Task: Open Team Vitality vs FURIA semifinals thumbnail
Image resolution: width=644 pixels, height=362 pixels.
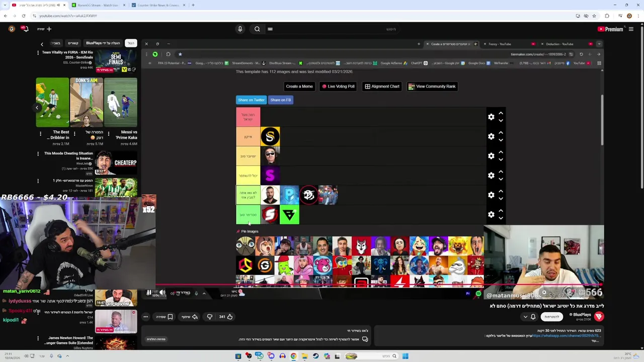Action: click(x=116, y=61)
